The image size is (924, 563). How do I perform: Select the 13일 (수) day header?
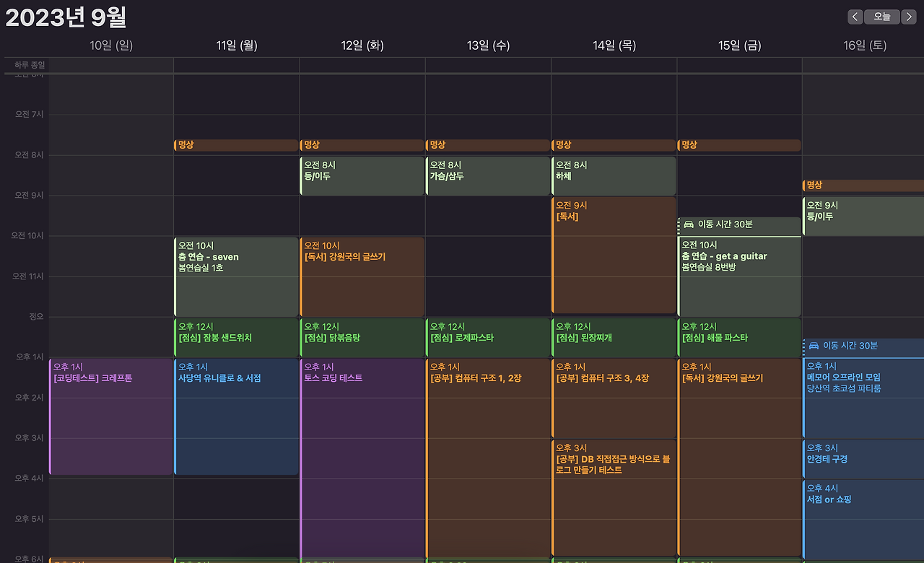click(x=487, y=45)
